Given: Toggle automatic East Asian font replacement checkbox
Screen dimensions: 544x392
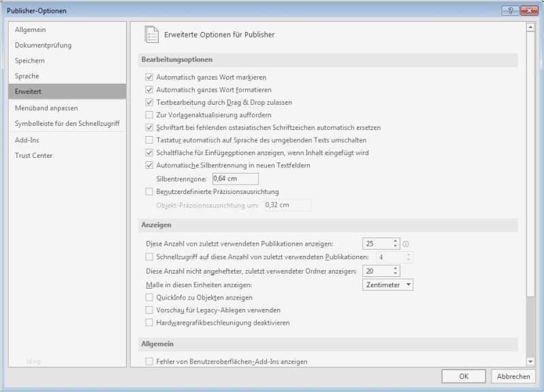Looking at the screenshot, I should tap(149, 127).
